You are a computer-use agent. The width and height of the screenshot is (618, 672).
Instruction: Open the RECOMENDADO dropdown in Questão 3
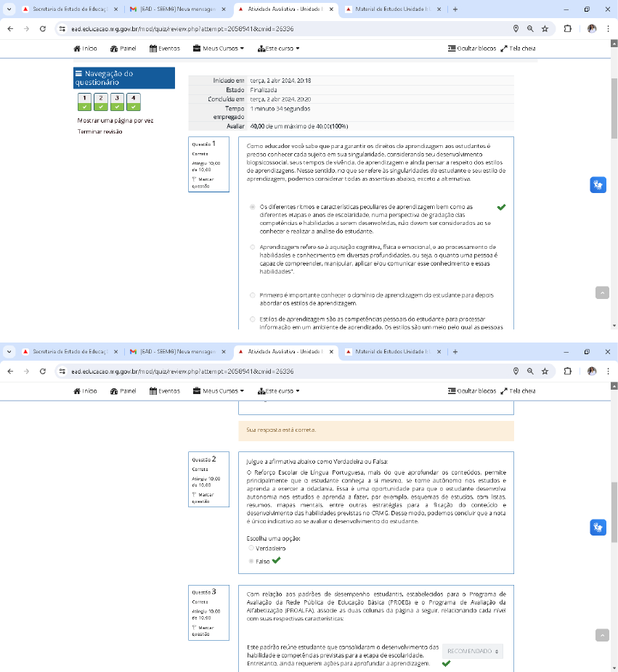tap(472, 651)
